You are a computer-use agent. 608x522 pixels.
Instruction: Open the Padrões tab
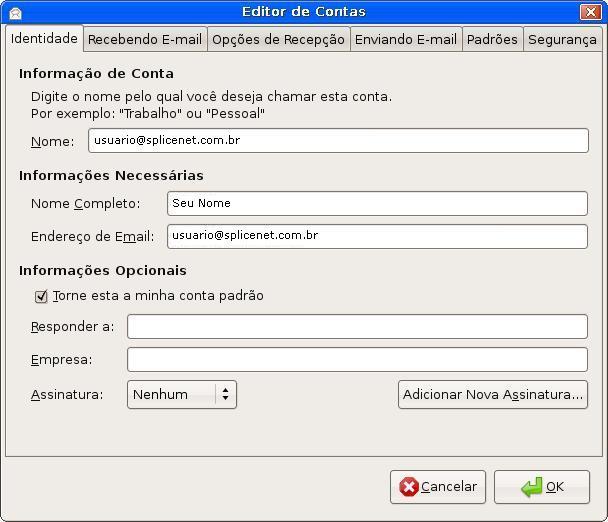click(x=492, y=40)
